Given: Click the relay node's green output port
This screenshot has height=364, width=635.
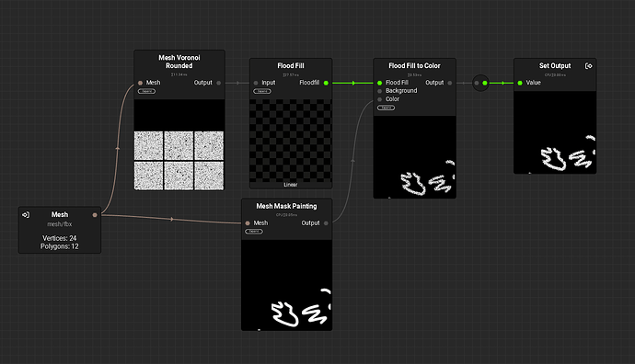Looking at the screenshot, I should pos(485,83).
